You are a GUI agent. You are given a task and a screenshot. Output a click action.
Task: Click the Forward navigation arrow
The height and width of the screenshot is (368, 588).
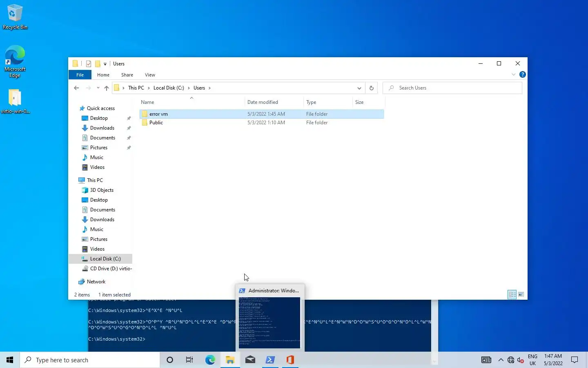(x=88, y=88)
